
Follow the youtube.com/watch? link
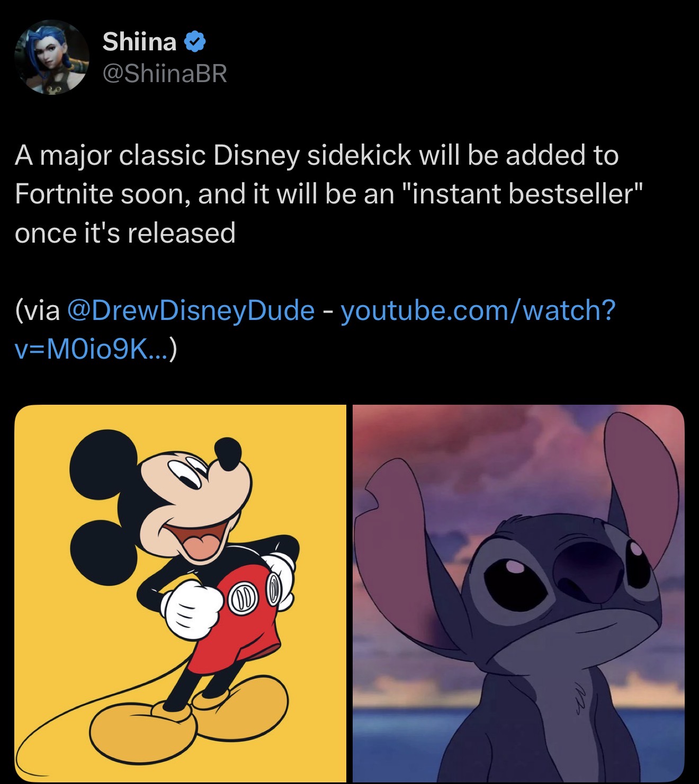click(478, 310)
